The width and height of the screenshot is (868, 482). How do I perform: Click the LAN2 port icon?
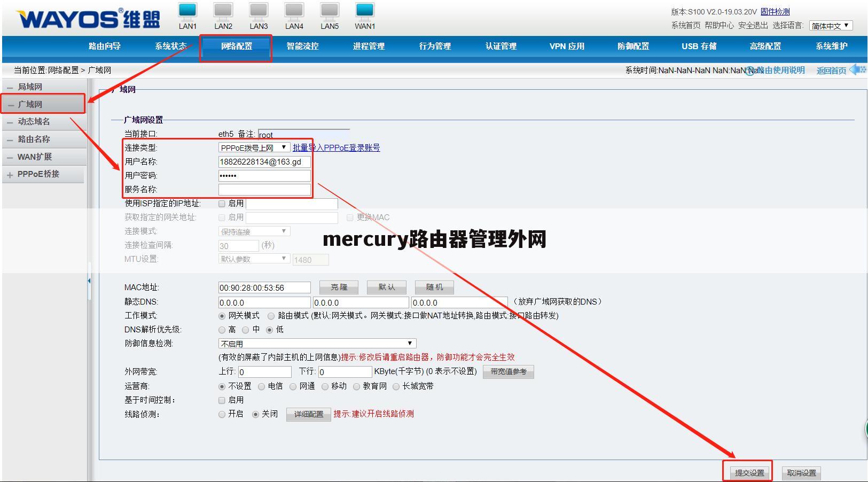click(x=223, y=11)
